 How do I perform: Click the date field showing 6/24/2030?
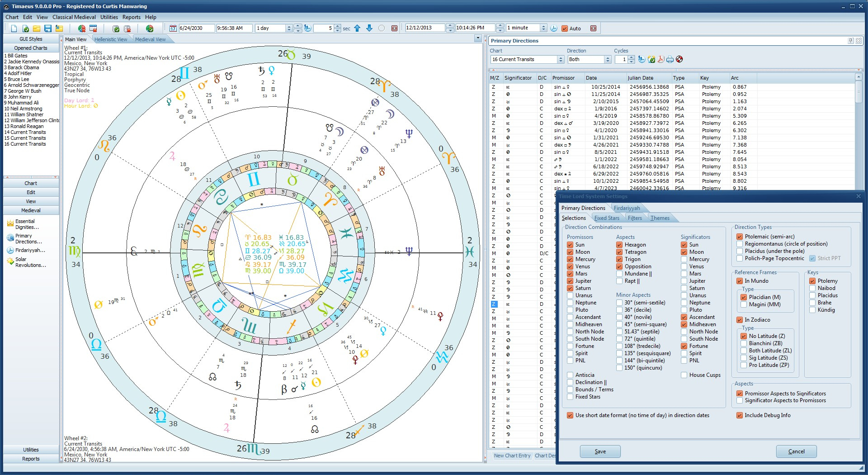(197, 28)
